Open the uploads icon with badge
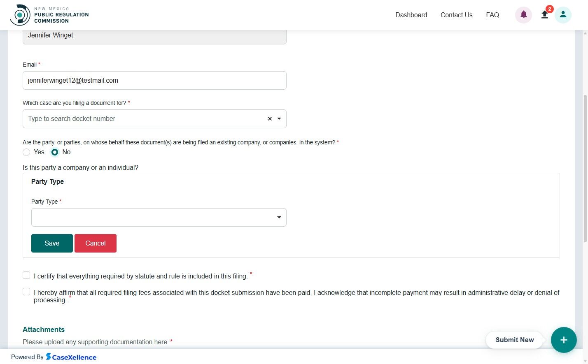The width and height of the screenshot is (588, 364). coord(545,15)
